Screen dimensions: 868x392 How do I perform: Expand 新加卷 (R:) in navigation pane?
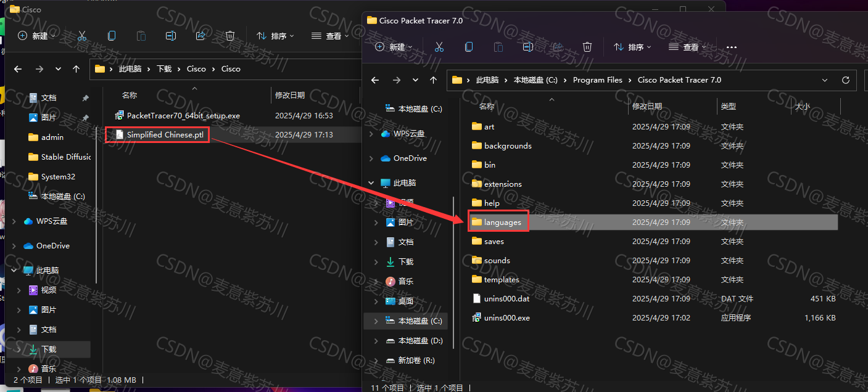pyautogui.click(x=376, y=361)
